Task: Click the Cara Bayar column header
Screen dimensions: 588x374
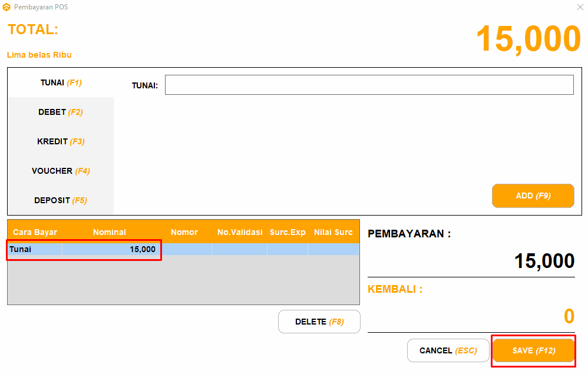Action: click(x=35, y=232)
